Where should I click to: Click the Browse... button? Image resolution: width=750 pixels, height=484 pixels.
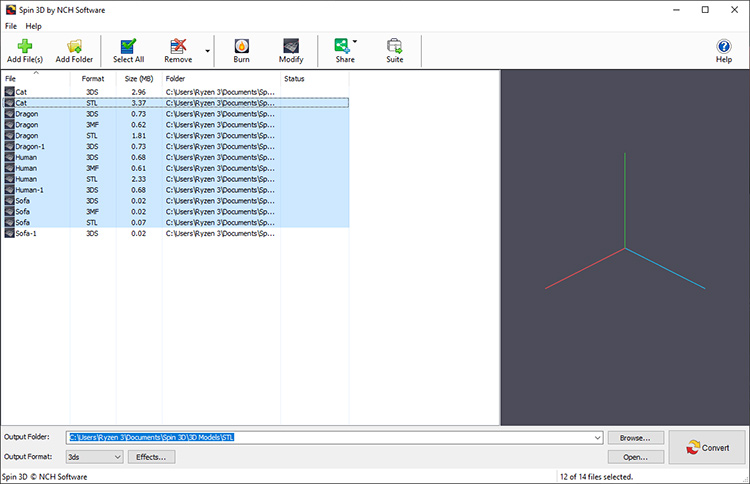[x=635, y=438]
